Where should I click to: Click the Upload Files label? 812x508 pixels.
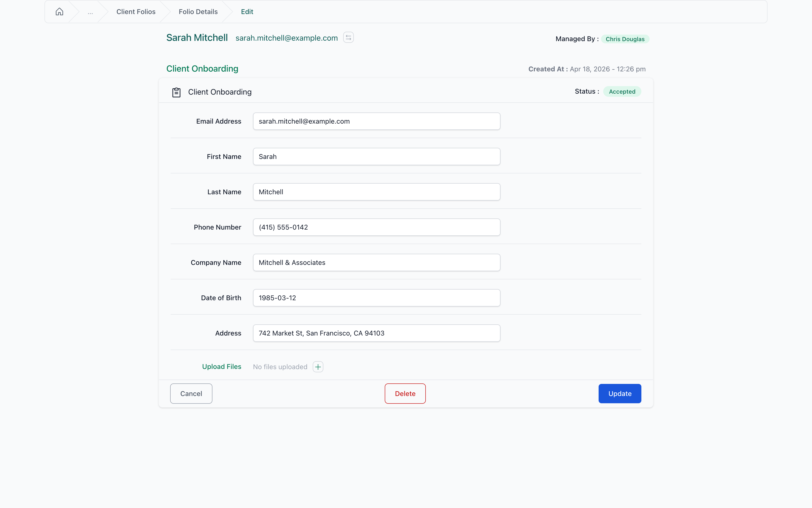click(221, 366)
